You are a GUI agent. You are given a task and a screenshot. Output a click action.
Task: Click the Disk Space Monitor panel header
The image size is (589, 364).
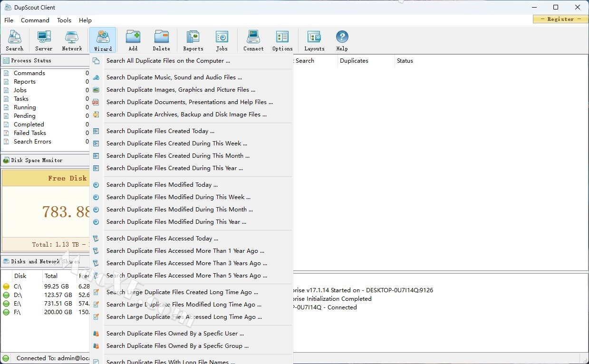(45, 161)
